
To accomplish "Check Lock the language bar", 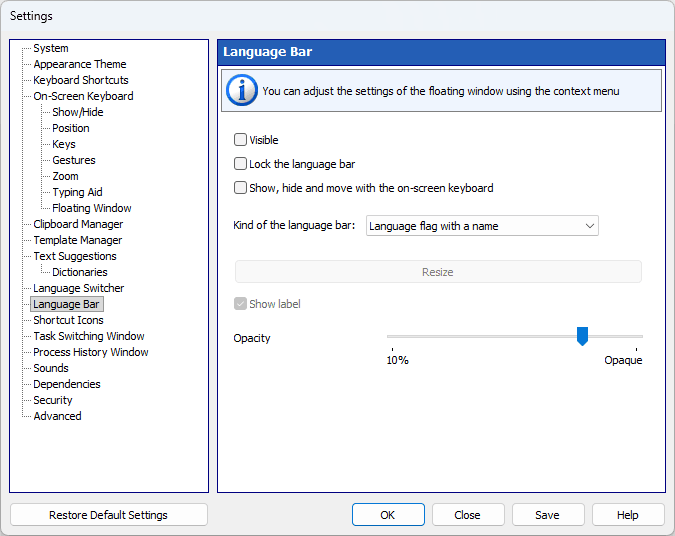I will pos(240,164).
